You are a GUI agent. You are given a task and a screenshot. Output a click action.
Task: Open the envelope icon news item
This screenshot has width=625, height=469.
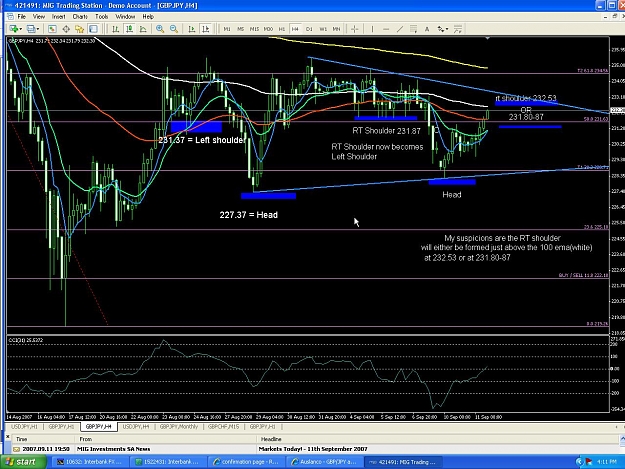click(16, 449)
